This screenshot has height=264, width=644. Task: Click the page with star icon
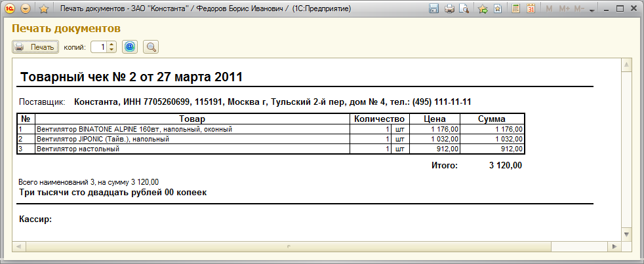tap(498, 9)
